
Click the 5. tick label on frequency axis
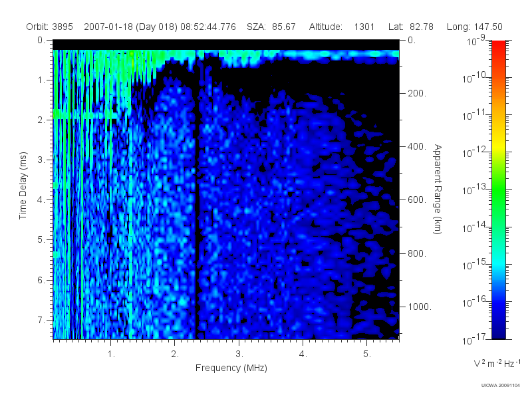367,354
